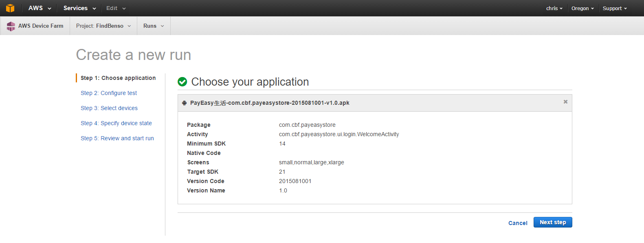Go to Step 4: Specify device state
644x243 pixels.
click(x=116, y=123)
